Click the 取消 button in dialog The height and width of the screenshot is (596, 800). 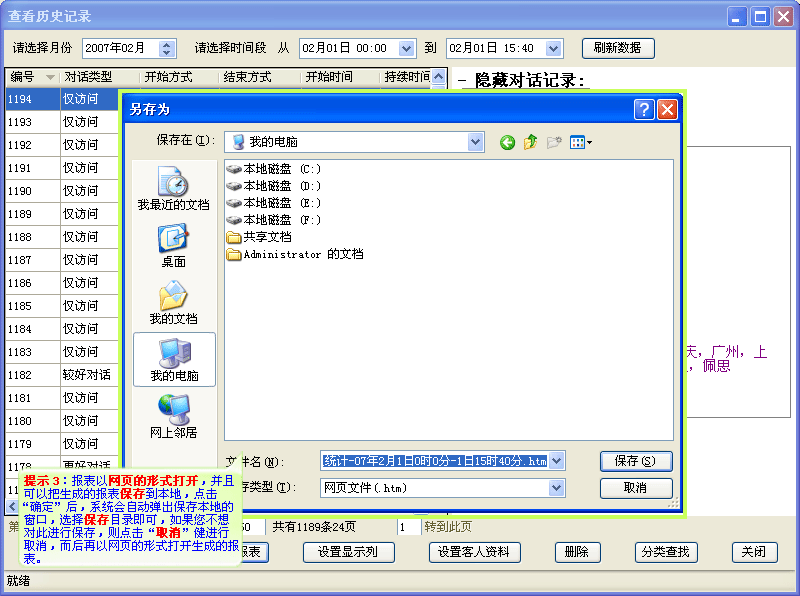click(636, 488)
